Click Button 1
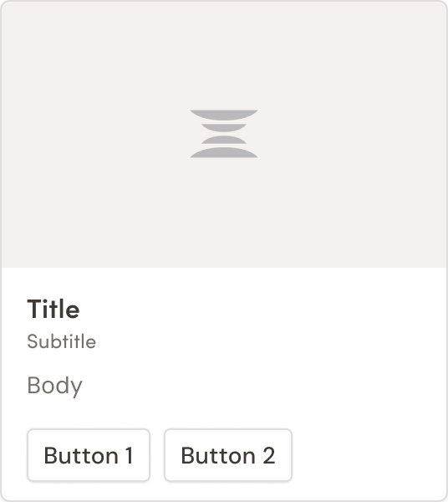Image resolution: width=448 pixels, height=502 pixels. (x=89, y=455)
